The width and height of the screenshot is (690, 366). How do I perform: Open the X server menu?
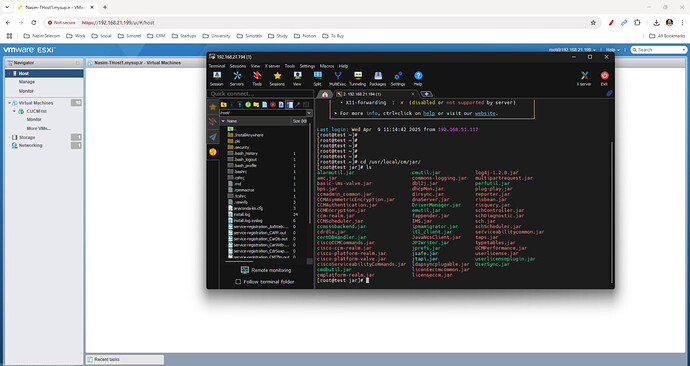pyautogui.click(x=272, y=66)
